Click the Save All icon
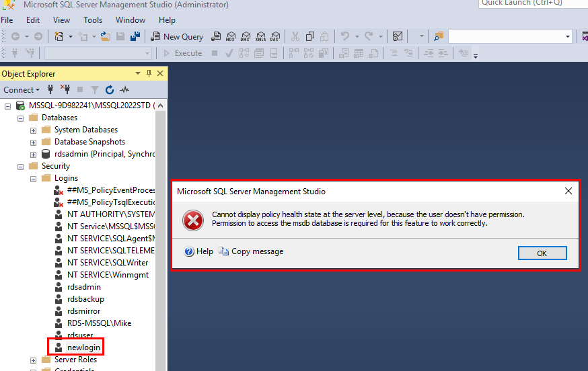Image resolution: width=588 pixels, height=371 pixels. click(135, 36)
